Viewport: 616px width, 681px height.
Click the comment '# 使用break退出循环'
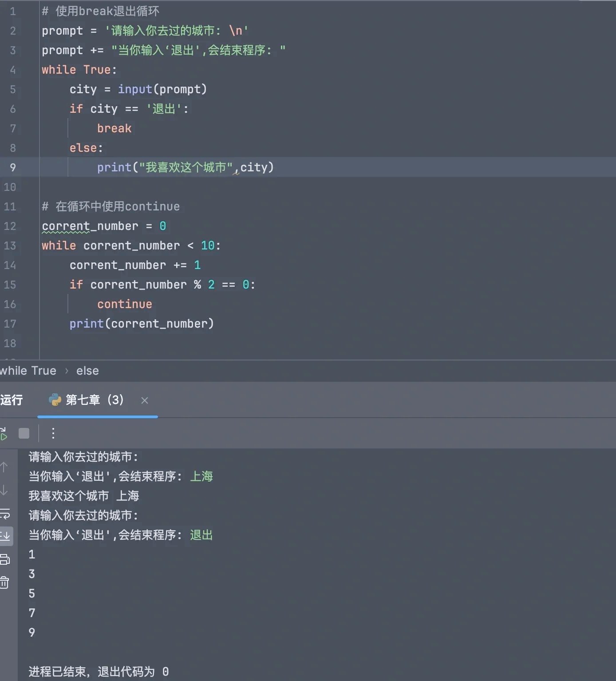[x=100, y=11]
